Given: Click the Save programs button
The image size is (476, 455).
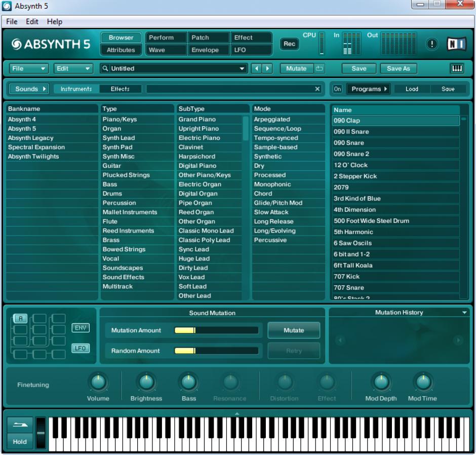Looking at the screenshot, I should click(x=448, y=89).
